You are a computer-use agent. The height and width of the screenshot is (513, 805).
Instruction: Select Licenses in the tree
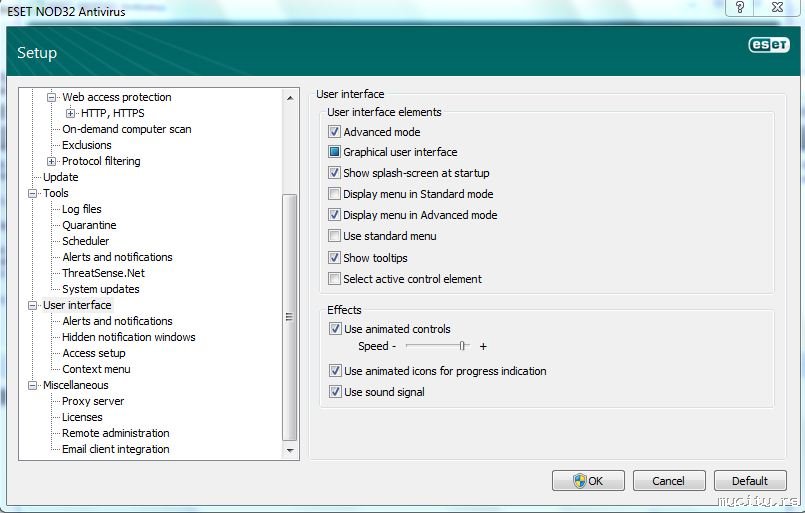point(82,417)
